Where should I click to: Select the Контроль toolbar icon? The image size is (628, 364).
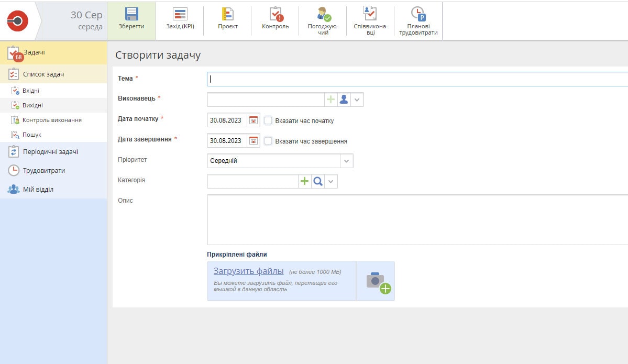pos(275,15)
